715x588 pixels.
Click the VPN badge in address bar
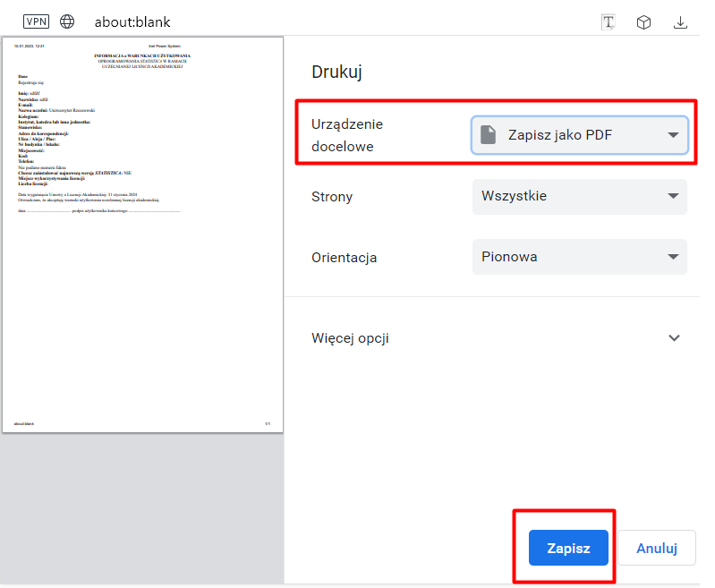click(x=37, y=21)
